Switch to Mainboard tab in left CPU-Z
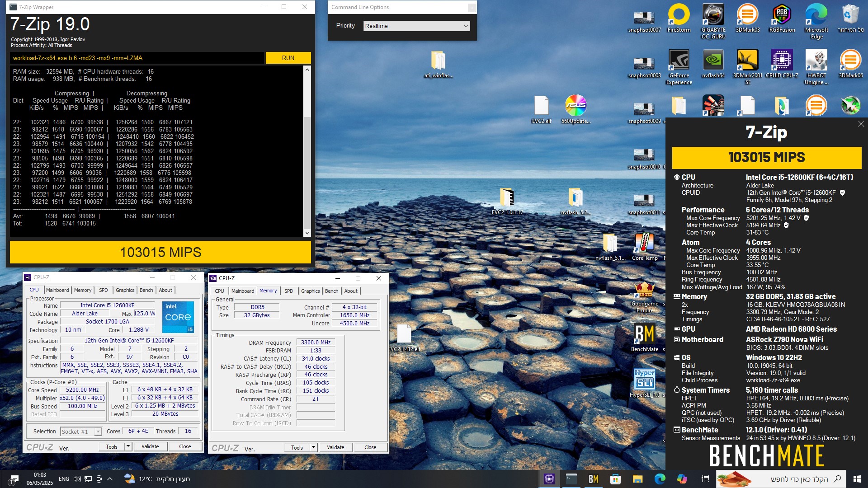 pos(57,290)
